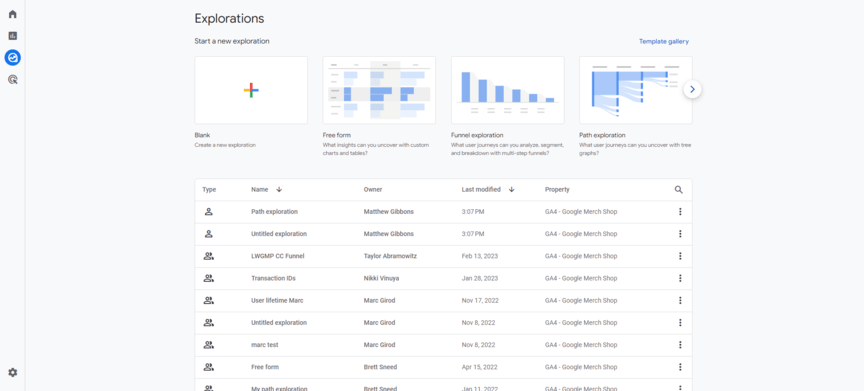Create a Blank exploration thumbnail
Screen dimensions: 864x391
(251, 90)
